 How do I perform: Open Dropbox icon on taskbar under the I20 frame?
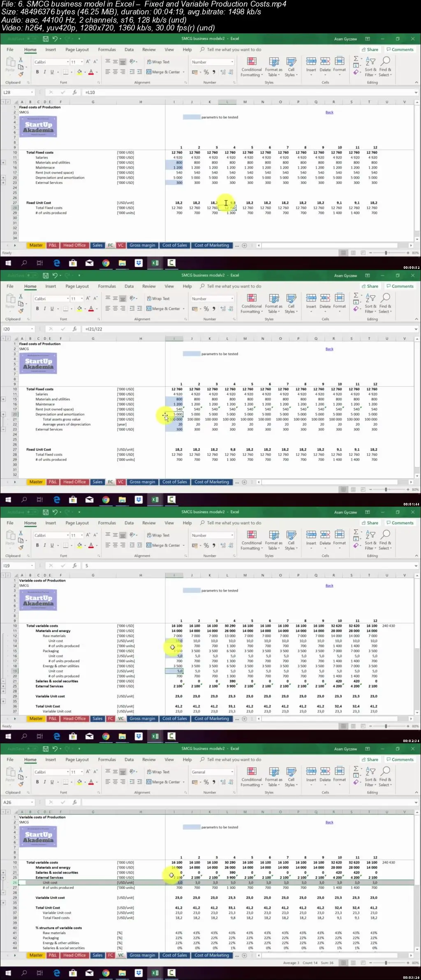pos(139,500)
